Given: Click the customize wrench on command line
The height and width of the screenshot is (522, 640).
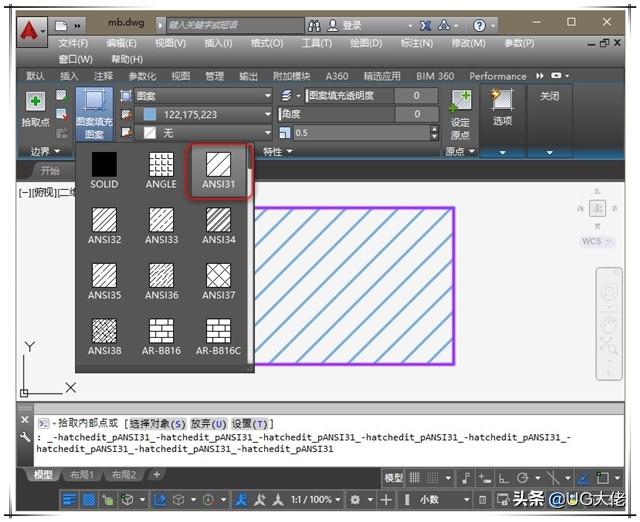Looking at the screenshot, I should [24, 438].
